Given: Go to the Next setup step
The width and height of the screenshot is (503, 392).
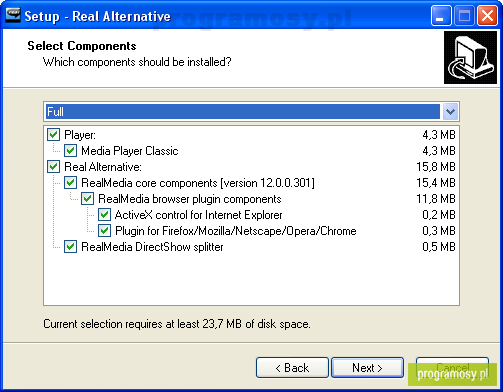Looking at the screenshot, I should click(367, 368).
